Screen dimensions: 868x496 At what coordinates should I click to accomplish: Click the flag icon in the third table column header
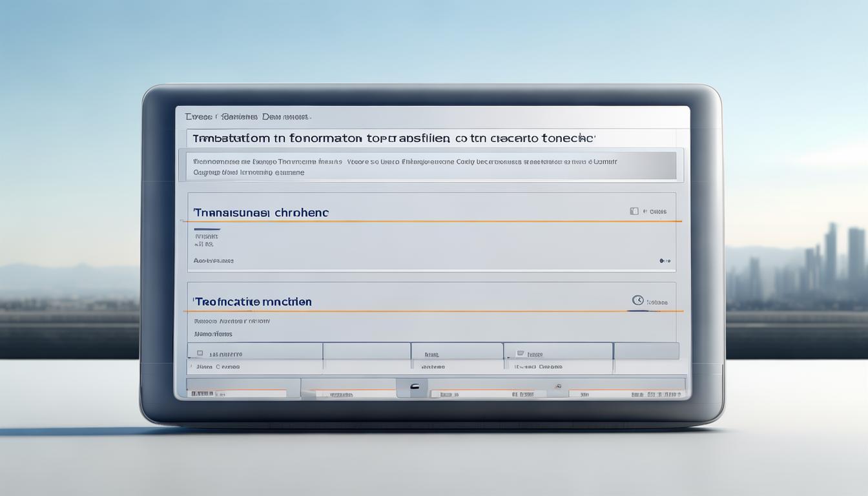pyautogui.click(x=520, y=353)
